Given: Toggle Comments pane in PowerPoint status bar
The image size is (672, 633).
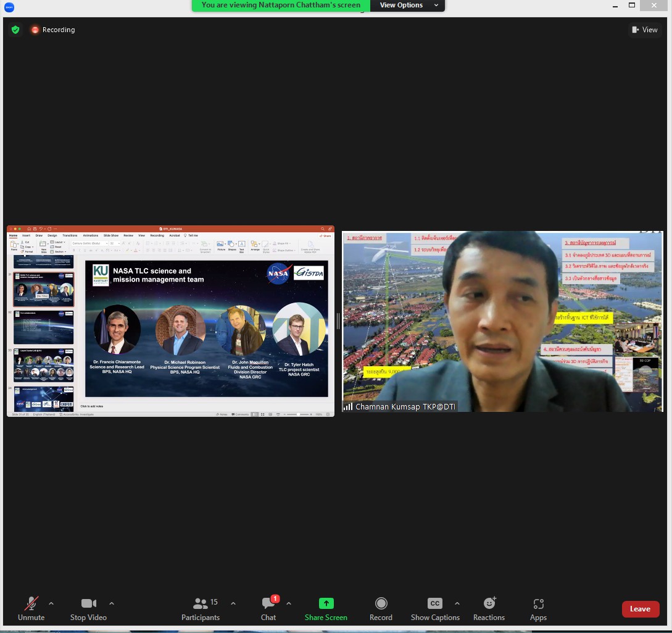Looking at the screenshot, I should click(240, 414).
